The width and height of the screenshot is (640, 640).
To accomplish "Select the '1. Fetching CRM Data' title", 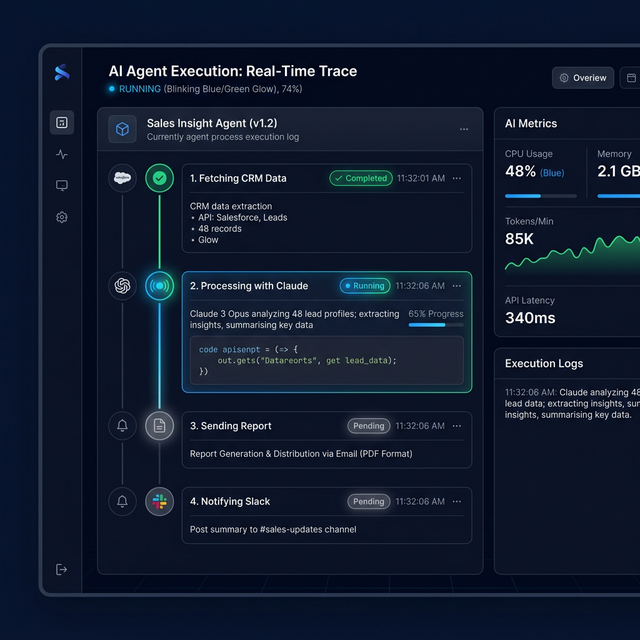I will pyautogui.click(x=238, y=178).
